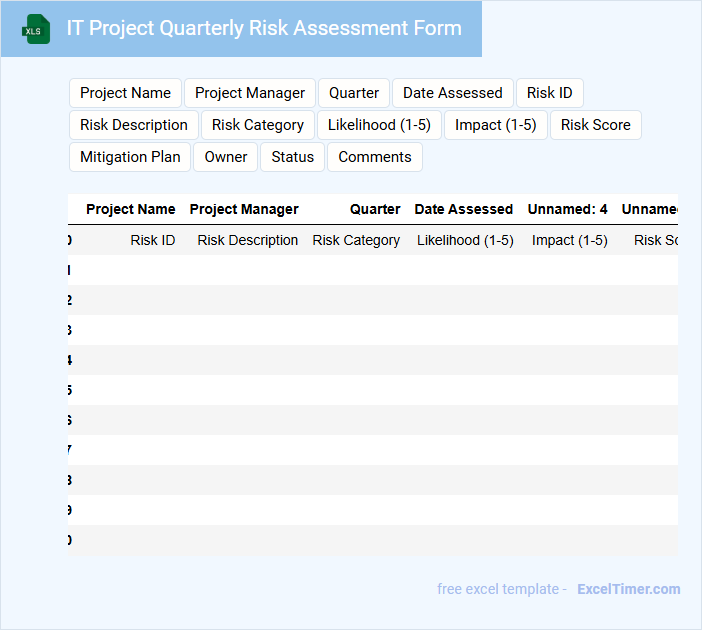Select the Risk Description tag

134,125
